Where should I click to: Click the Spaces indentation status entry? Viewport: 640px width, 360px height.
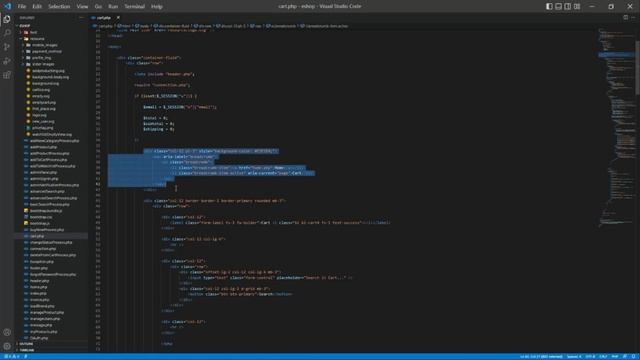point(574,357)
